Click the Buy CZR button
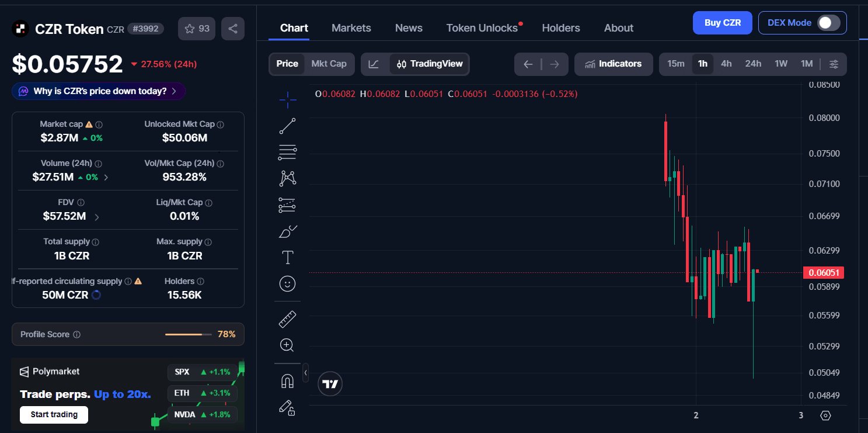868x433 pixels. (x=723, y=23)
